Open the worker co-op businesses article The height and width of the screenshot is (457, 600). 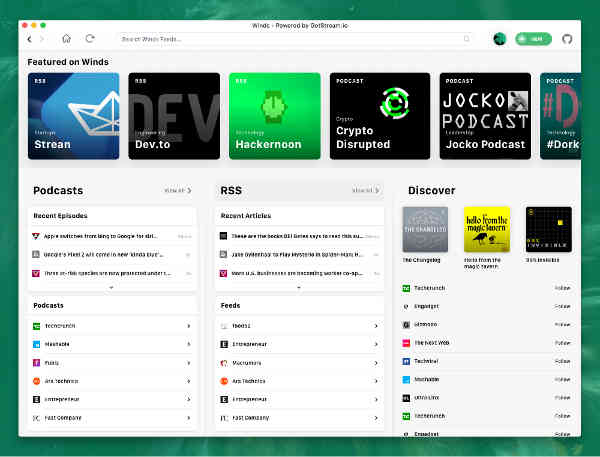coord(300,273)
